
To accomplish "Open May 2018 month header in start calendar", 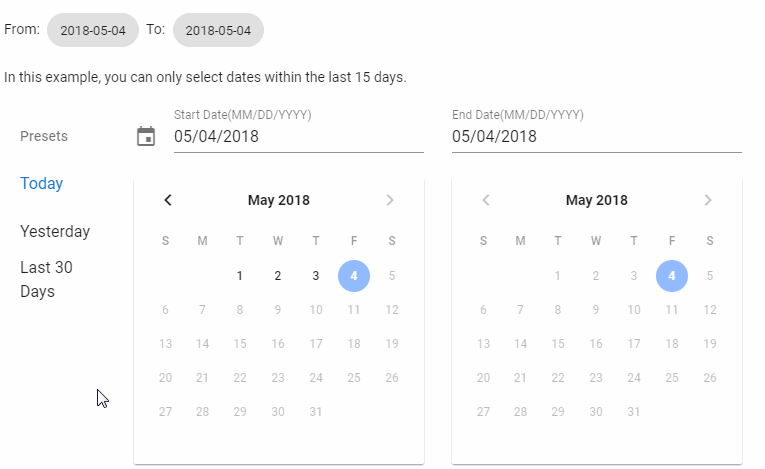I will click(x=279, y=200).
